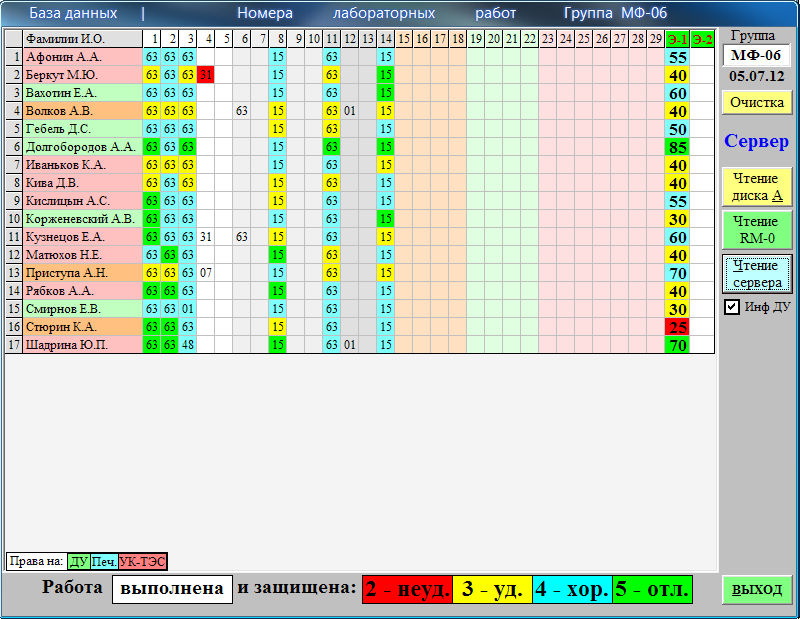Viewport: 800px width, 619px height.
Task: Click lab column header 8
Action: click(x=278, y=39)
